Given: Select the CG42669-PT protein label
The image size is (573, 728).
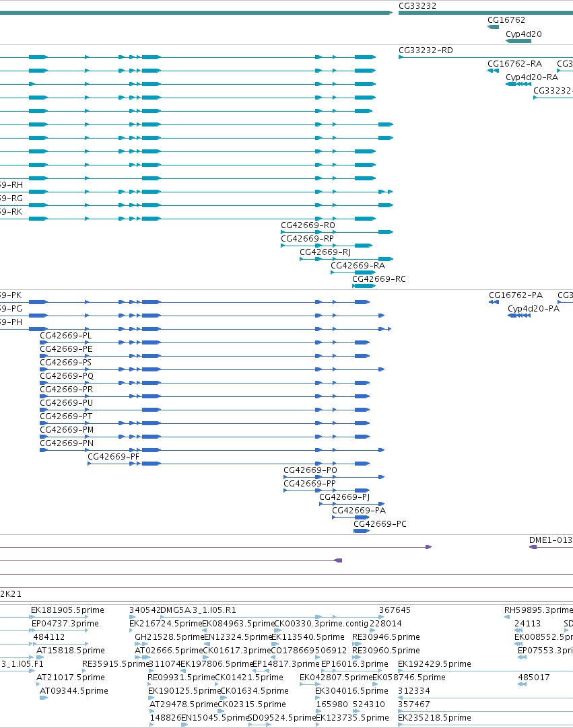Looking at the screenshot, I should coord(66,416).
